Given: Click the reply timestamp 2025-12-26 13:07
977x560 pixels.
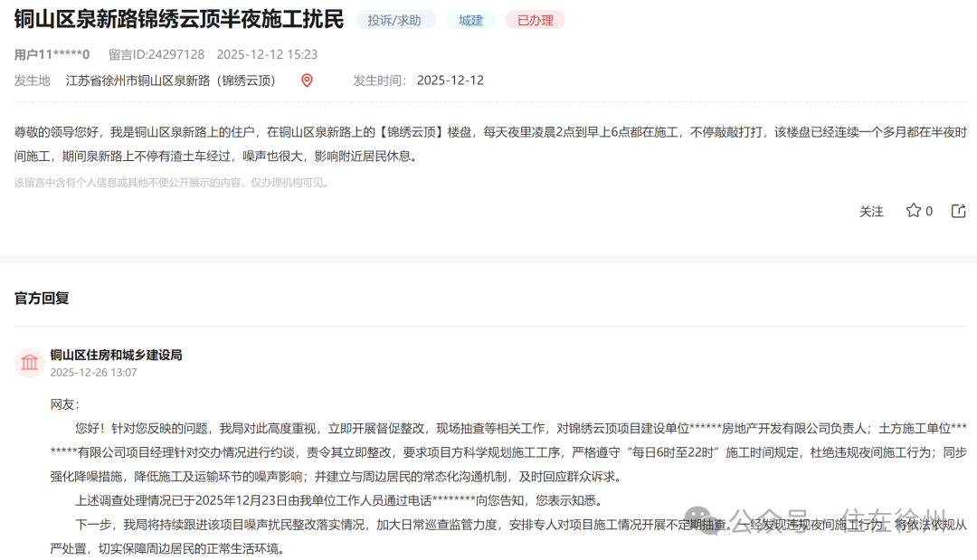Looking at the screenshot, I should tap(95, 372).
